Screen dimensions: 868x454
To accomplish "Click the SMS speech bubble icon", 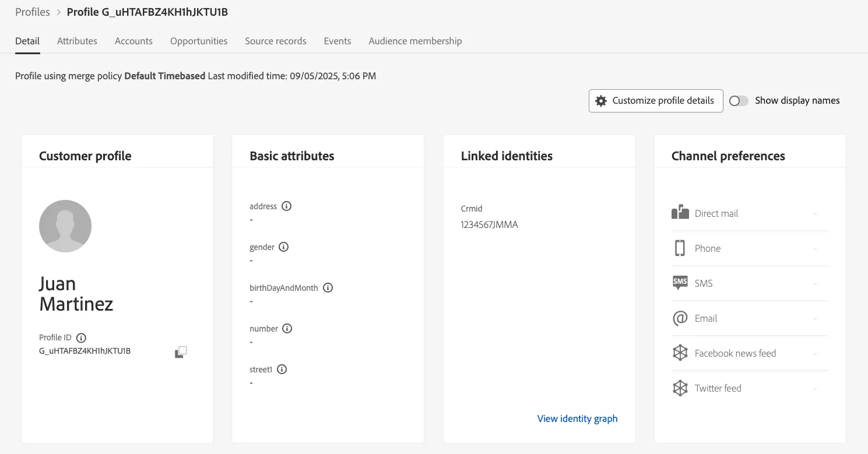I will point(680,283).
